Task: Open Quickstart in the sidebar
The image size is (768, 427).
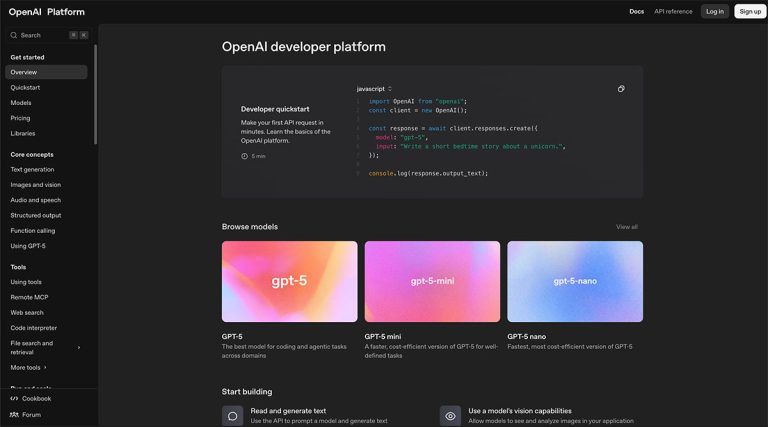Action: (x=25, y=88)
